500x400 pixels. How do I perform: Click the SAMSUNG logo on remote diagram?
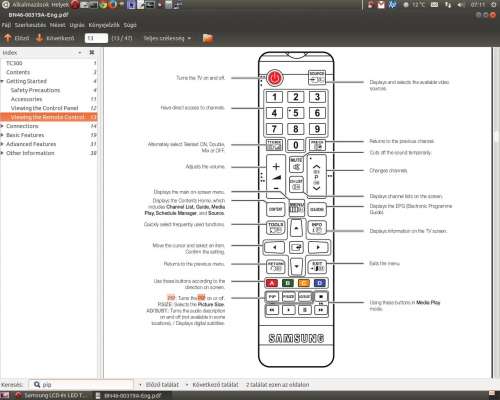click(x=296, y=339)
